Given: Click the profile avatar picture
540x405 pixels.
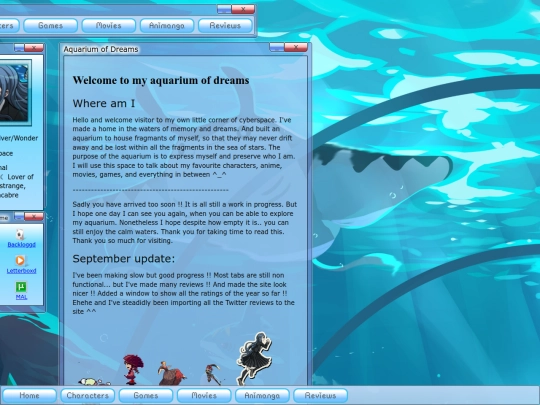Looking at the screenshot, I should [x=14, y=92].
